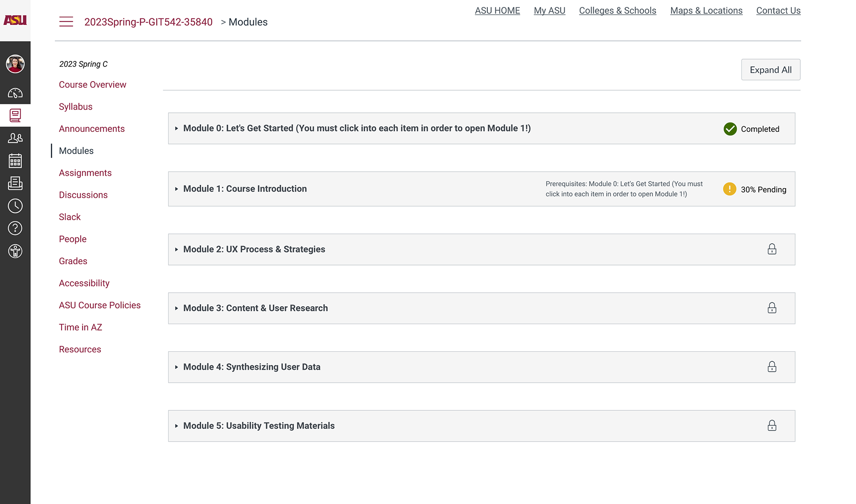Click the yellow 30% Pending warning icon
The height and width of the screenshot is (504, 856).
tap(729, 189)
